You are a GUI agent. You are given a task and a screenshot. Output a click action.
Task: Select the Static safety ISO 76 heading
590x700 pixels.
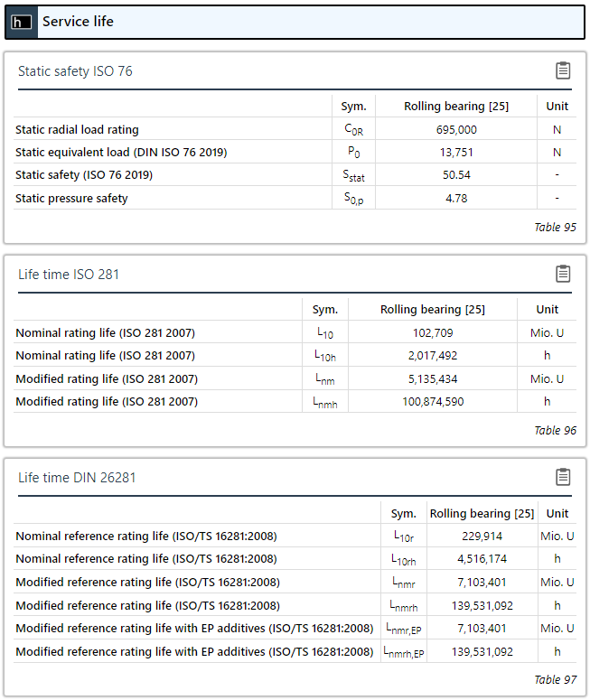[x=75, y=71]
